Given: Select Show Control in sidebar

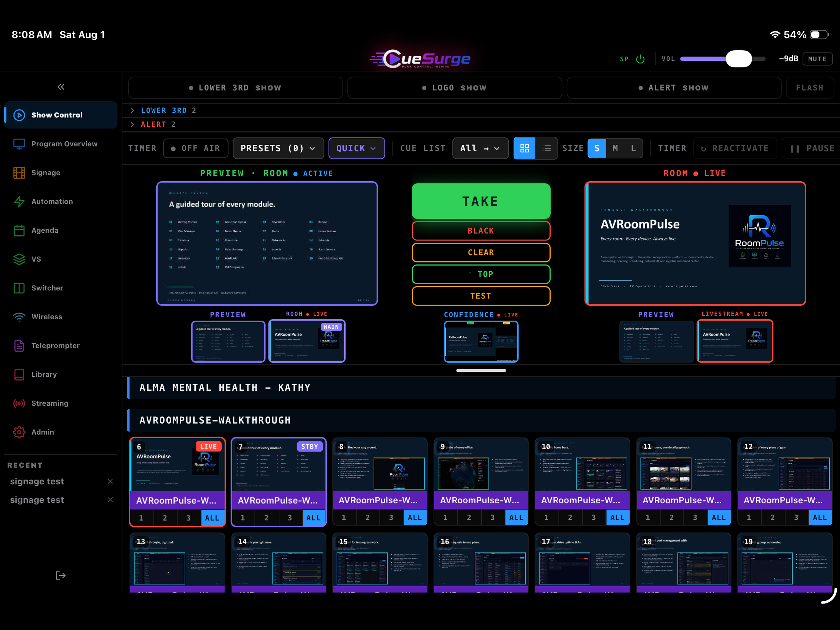Looking at the screenshot, I should (61, 115).
